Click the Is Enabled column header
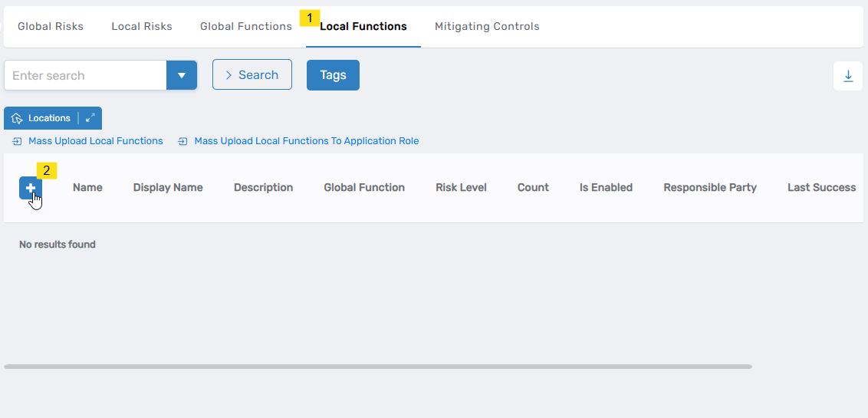 pyautogui.click(x=606, y=187)
